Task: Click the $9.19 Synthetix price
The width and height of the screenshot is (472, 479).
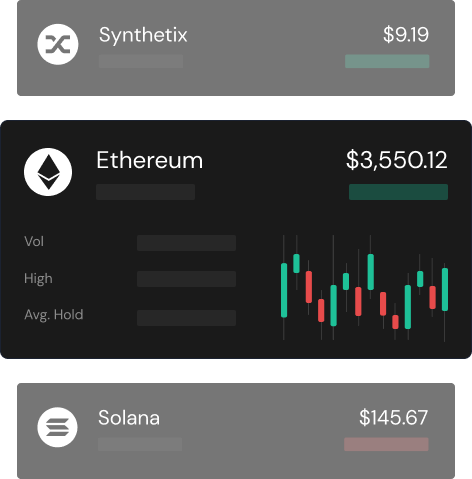Action: pos(406,35)
